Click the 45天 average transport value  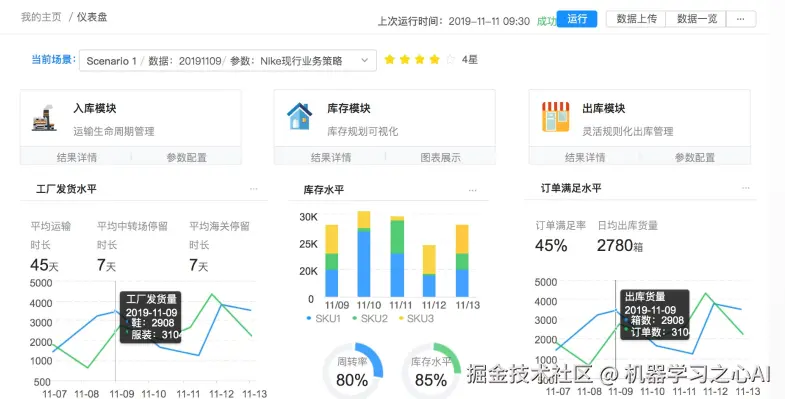pos(44,265)
